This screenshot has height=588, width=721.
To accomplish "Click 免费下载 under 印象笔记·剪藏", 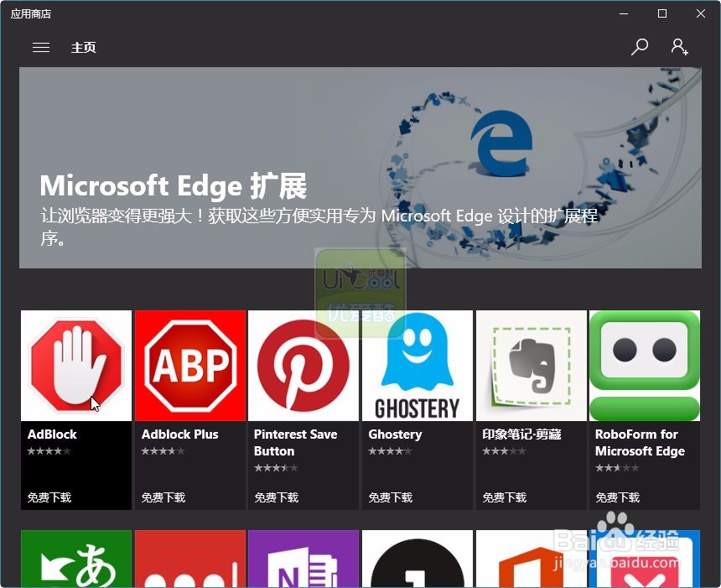I will 505,497.
